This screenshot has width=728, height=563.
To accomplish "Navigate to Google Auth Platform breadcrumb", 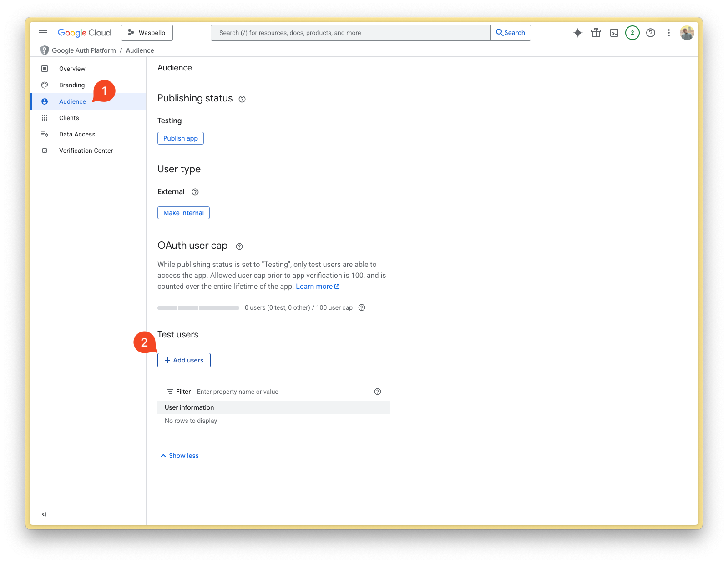I will (x=84, y=50).
